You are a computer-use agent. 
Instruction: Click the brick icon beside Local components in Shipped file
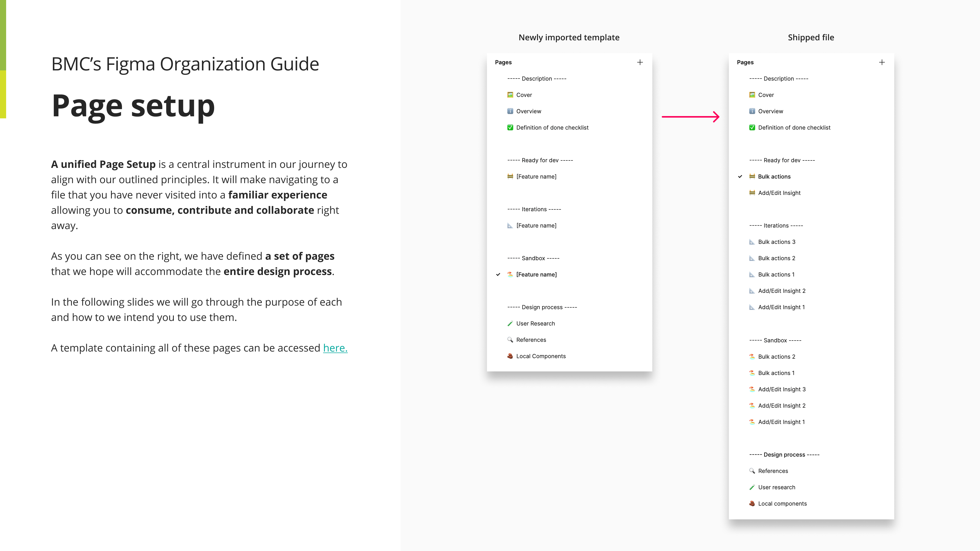tap(752, 504)
